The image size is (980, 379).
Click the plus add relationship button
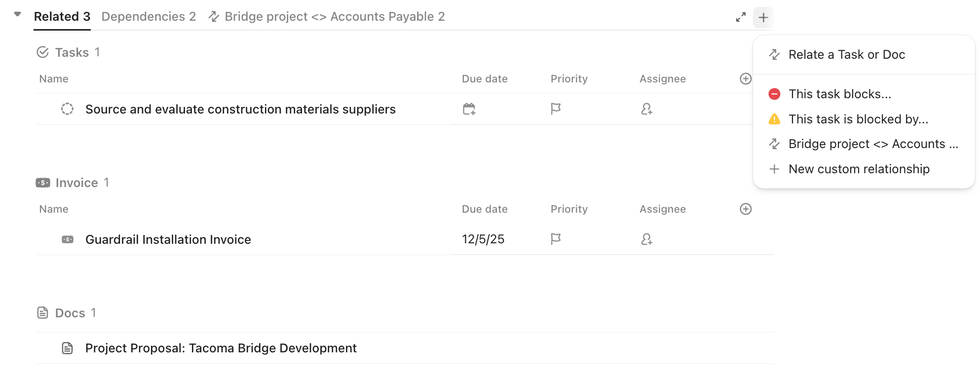click(763, 18)
